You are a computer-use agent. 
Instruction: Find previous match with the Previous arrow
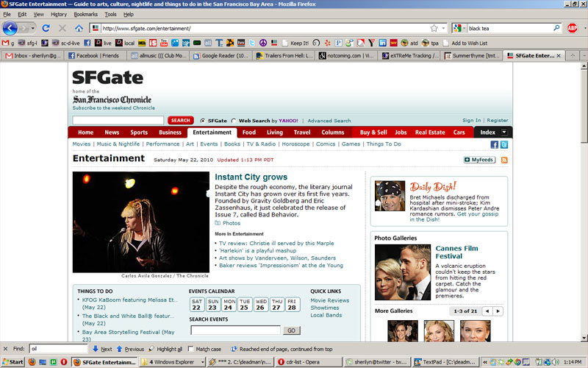pyautogui.click(x=130, y=349)
